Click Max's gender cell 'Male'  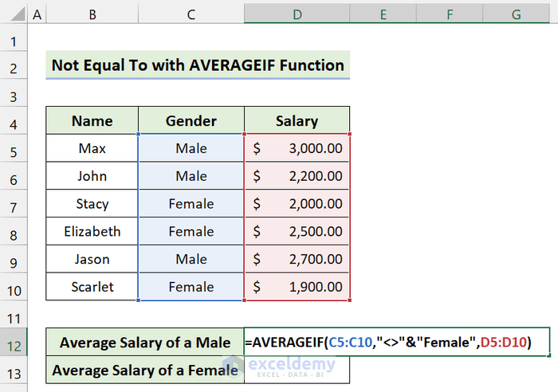[191, 148]
